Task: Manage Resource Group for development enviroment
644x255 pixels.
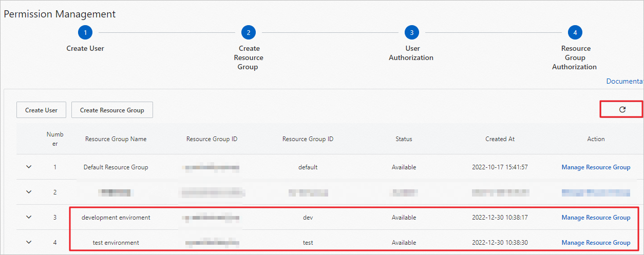Action: (x=596, y=218)
